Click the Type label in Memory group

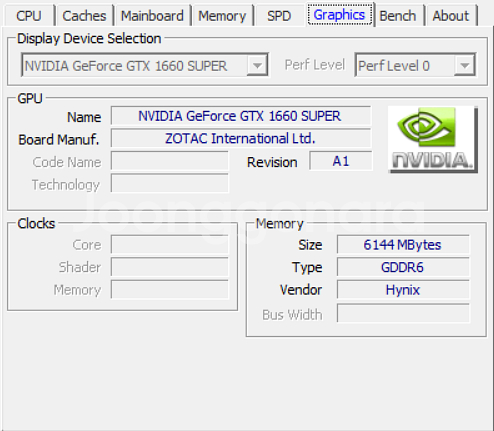(x=307, y=268)
